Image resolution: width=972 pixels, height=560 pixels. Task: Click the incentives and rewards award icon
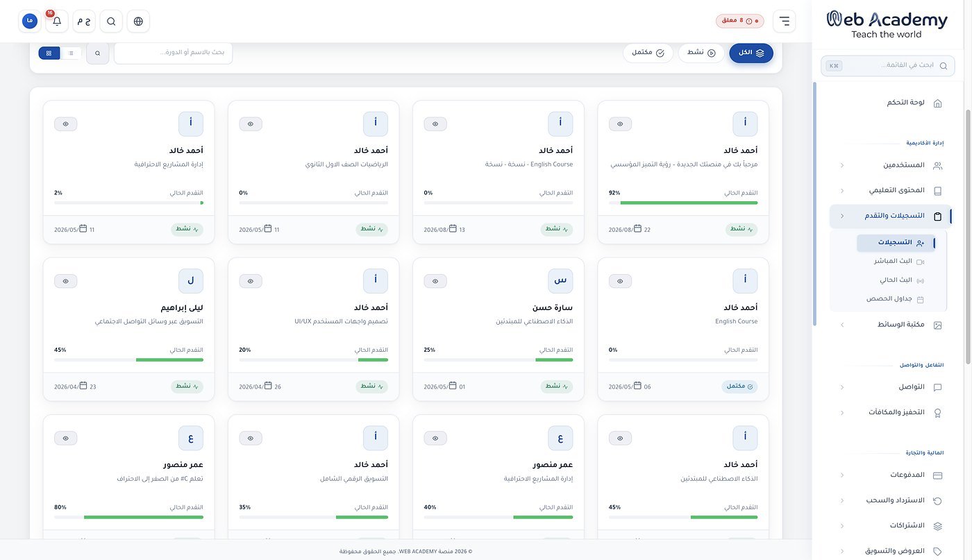click(x=937, y=413)
